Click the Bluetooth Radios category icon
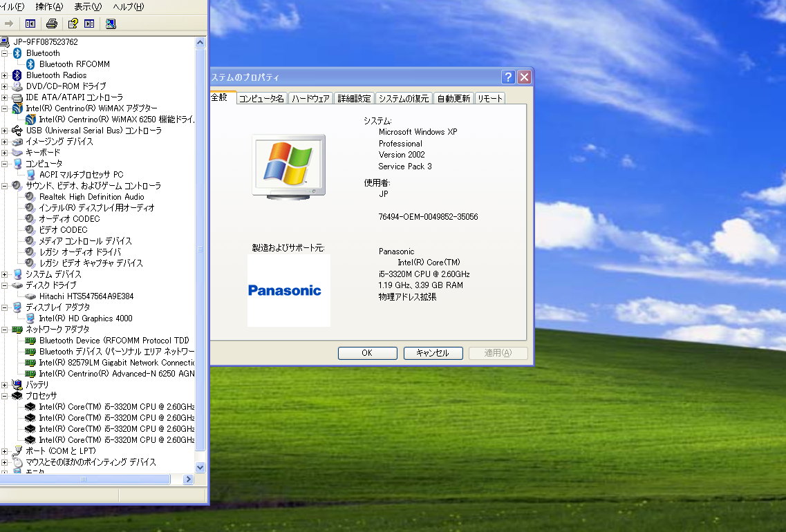786x532 pixels. [17, 75]
